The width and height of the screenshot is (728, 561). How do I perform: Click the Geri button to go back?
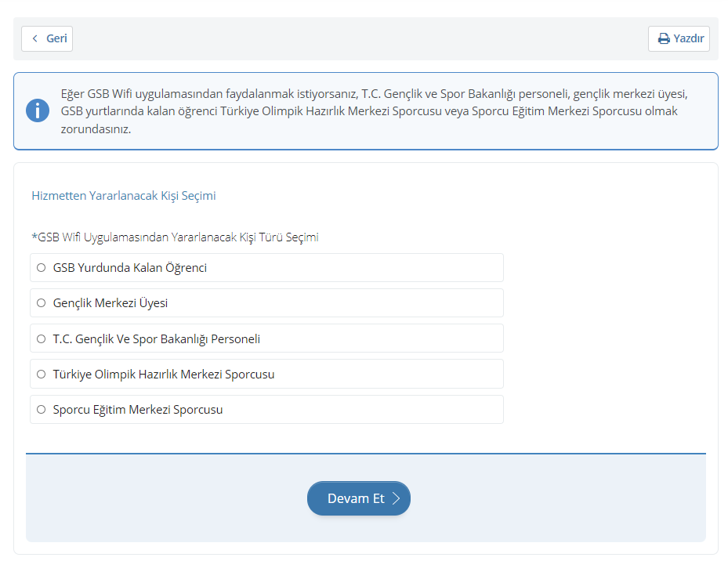click(x=46, y=38)
